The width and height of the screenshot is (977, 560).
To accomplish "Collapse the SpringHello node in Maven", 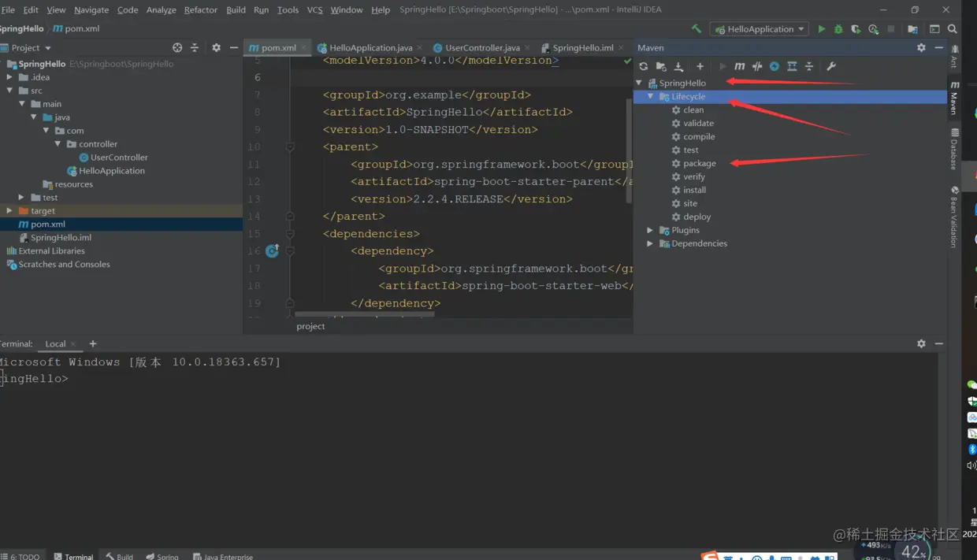I will tap(639, 83).
